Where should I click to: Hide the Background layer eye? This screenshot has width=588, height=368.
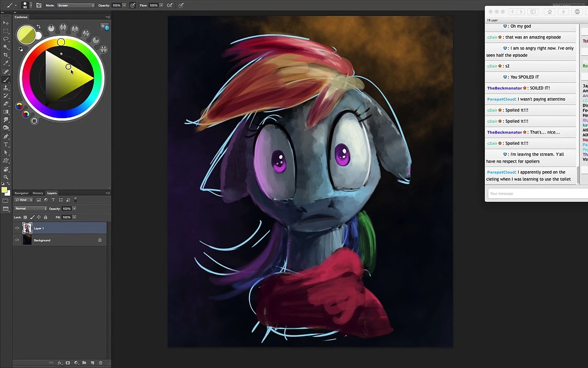17,240
